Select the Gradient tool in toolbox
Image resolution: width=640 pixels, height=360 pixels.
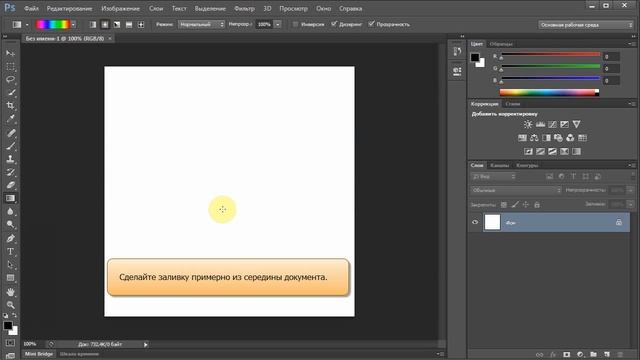[10, 198]
